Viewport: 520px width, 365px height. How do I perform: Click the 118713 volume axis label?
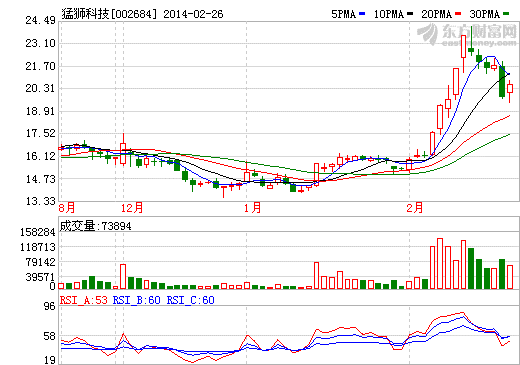38,247
